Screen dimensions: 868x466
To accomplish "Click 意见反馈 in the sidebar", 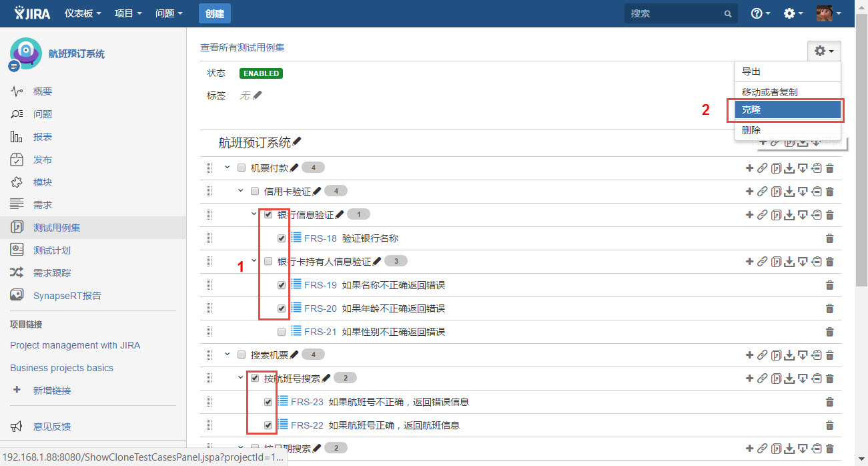I will click(52, 427).
